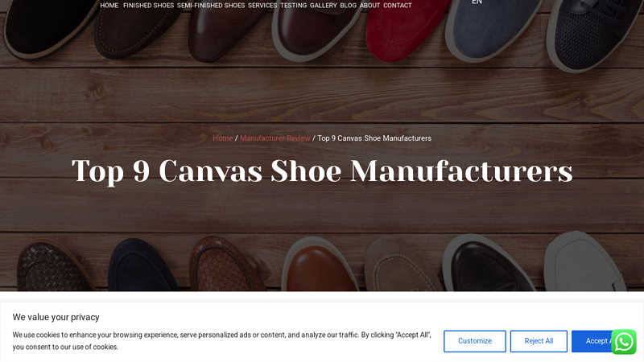Open EN language selector
This screenshot has width=644, height=362.
pyautogui.click(x=477, y=2)
